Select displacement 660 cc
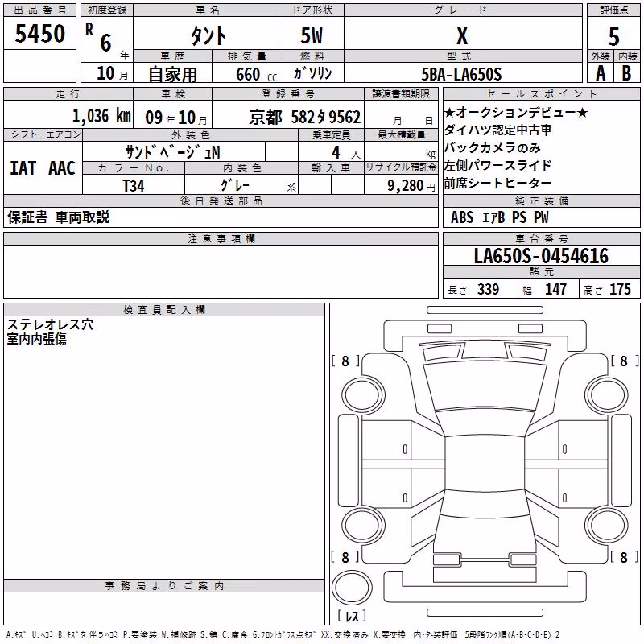Image resolution: width=644 pixels, height=644 pixels. point(256,75)
